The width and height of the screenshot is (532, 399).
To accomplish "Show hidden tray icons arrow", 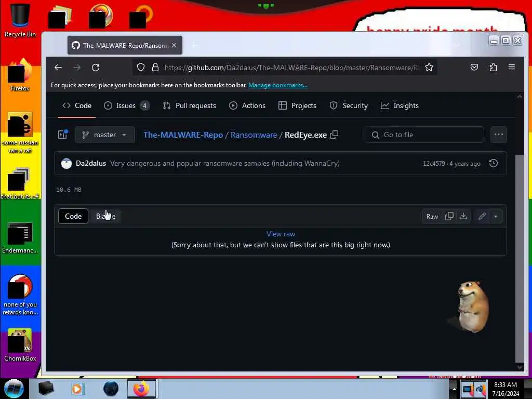I will 454,389.
